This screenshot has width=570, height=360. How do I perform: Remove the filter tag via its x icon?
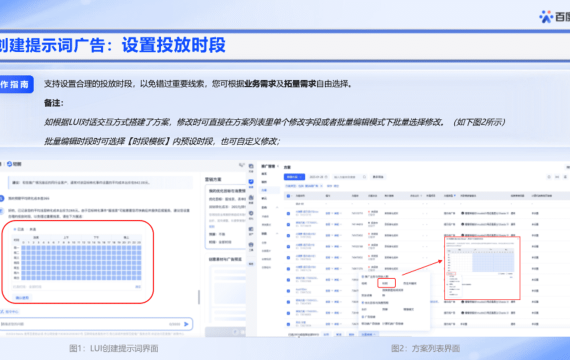(x=321, y=186)
